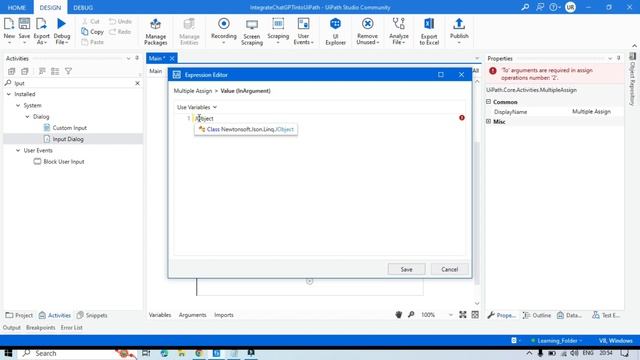Open Screen Scraping tool

252,31
